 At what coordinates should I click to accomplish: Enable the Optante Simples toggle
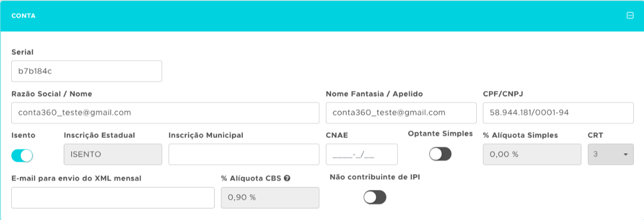[x=440, y=154]
